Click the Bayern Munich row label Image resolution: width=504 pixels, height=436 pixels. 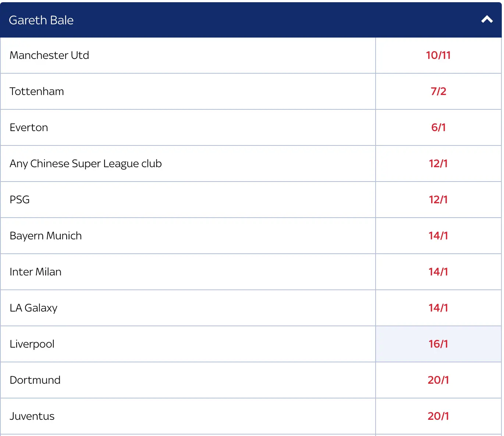point(46,236)
